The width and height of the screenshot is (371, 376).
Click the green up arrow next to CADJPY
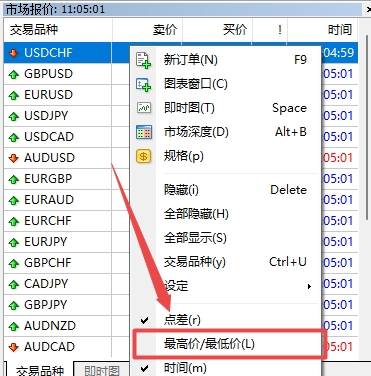14,284
